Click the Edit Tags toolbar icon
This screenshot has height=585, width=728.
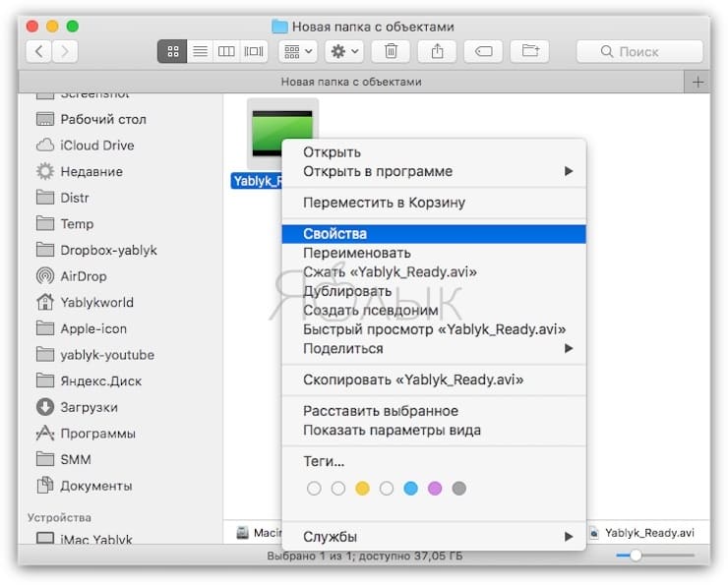[x=482, y=51]
